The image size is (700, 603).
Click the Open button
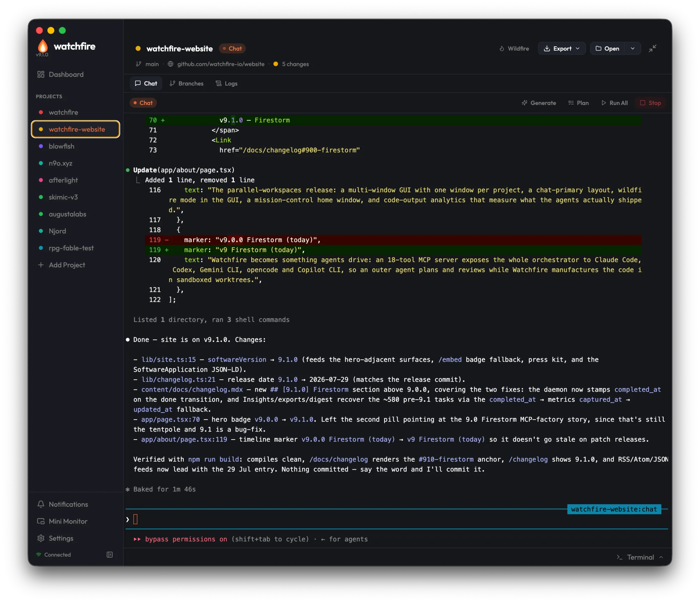[x=608, y=49]
